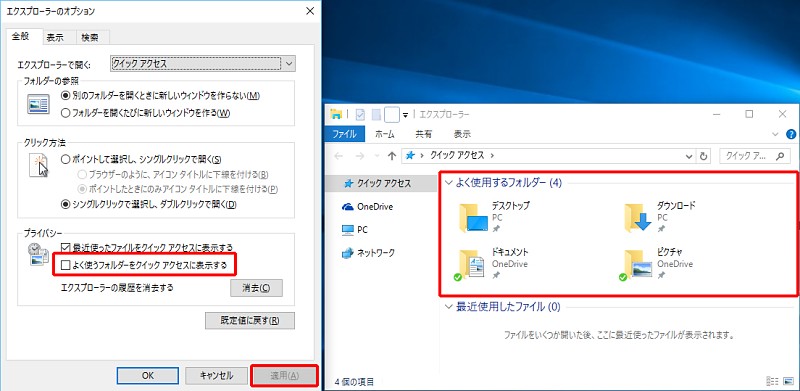The width and height of the screenshot is (800, 391).
Task: Open the ファイル menu in Explorer
Action: (x=344, y=134)
